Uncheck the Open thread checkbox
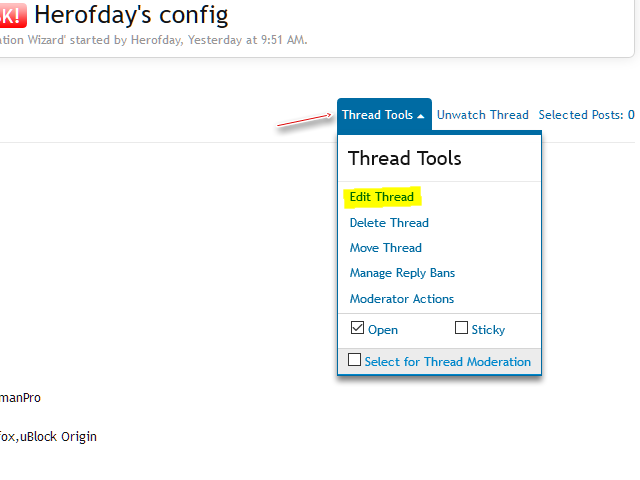The height and width of the screenshot is (480, 640). point(357,328)
